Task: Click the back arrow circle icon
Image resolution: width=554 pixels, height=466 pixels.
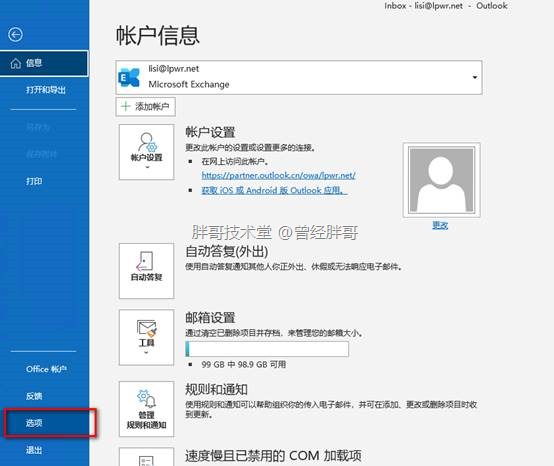Action: (x=15, y=35)
